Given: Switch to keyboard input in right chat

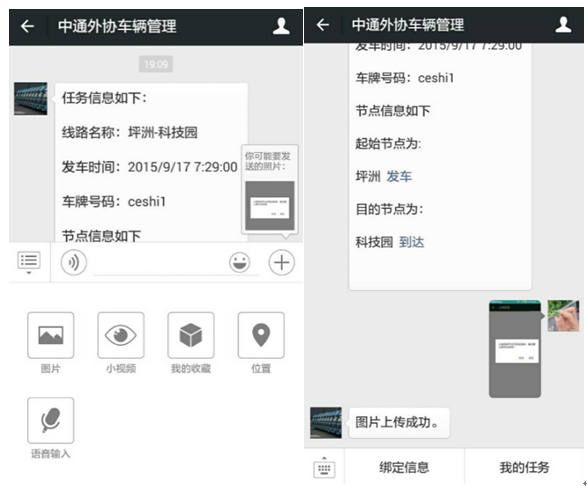Looking at the screenshot, I should 324,468.
